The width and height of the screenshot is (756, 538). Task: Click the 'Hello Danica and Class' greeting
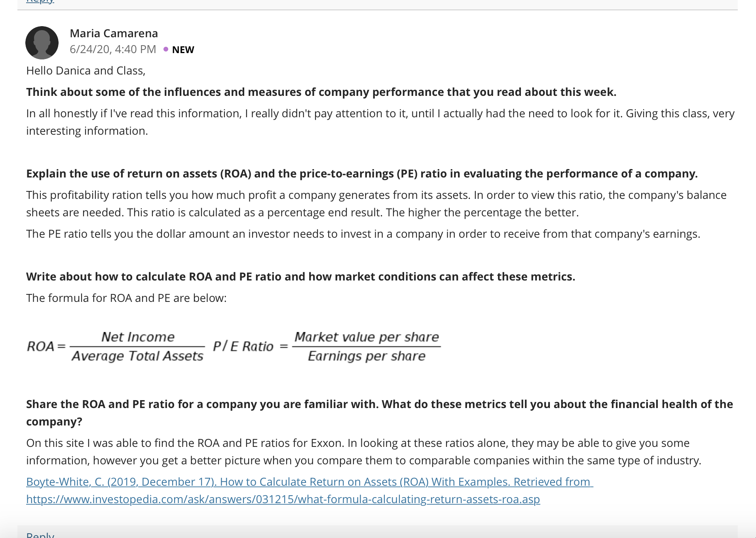[x=86, y=71]
